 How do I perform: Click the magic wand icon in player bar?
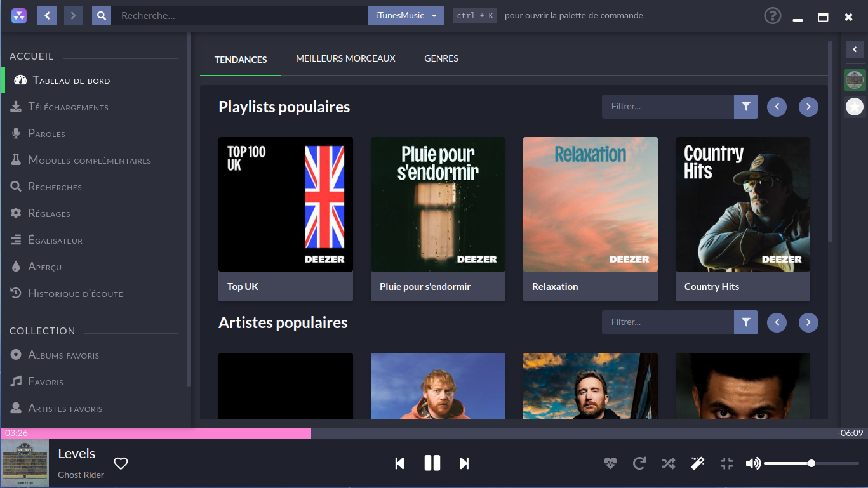click(697, 464)
